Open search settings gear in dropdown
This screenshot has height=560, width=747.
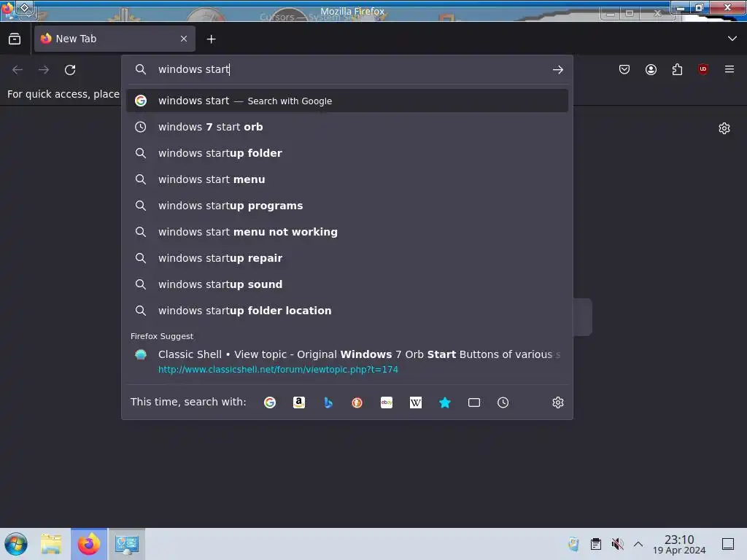point(558,402)
